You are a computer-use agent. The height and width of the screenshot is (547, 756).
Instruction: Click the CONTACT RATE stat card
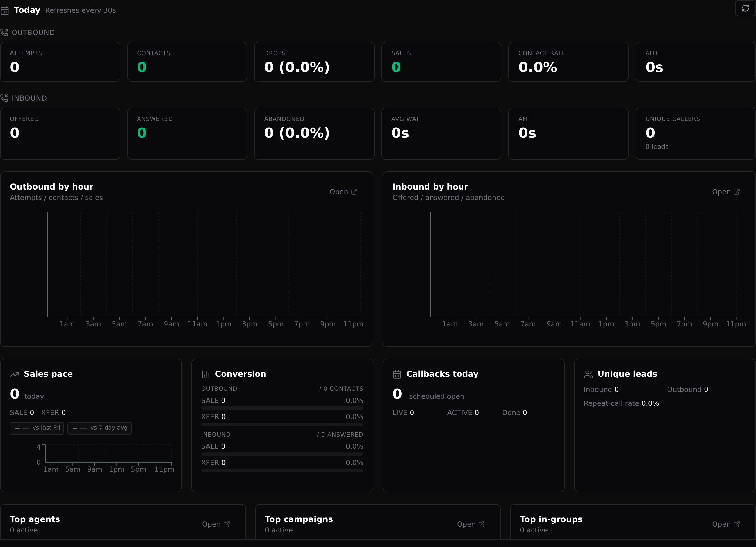tap(568, 62)
